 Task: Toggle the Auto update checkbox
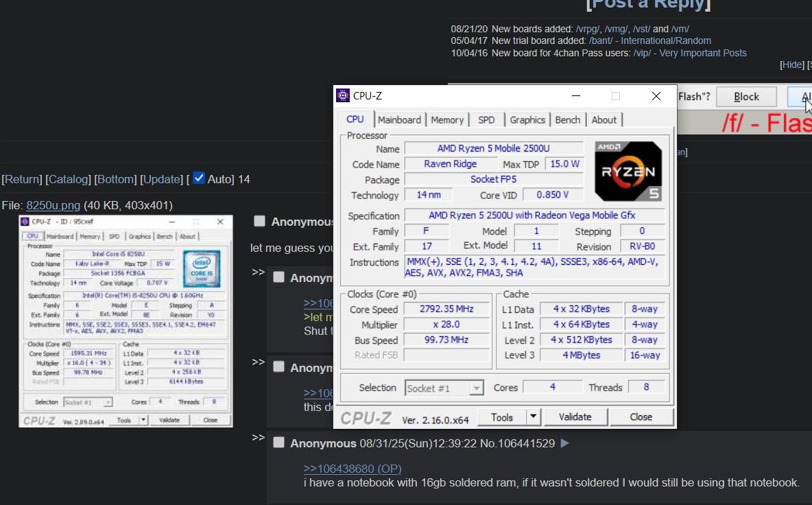[x=199, y=178]
